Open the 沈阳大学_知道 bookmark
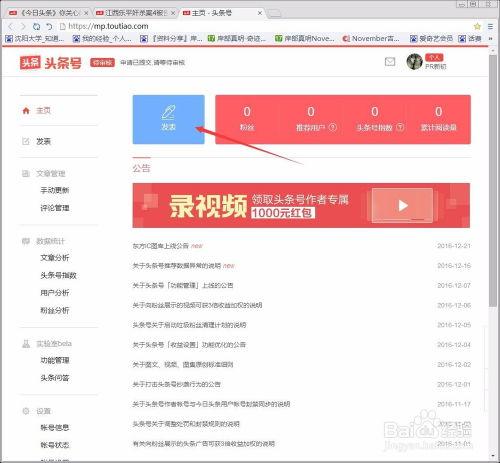The height and width of the screenshot is (463, 500). [x=35, y=39]
